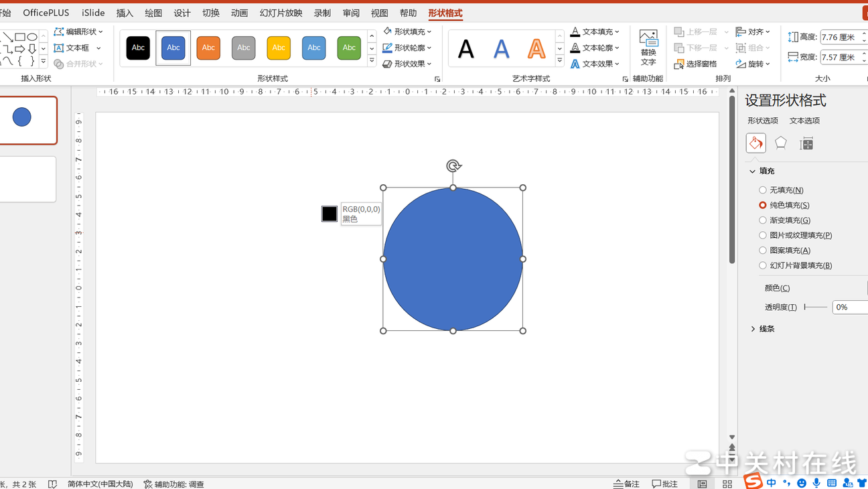
Task: Expand the 线条 section
Action: click(762, 329)
